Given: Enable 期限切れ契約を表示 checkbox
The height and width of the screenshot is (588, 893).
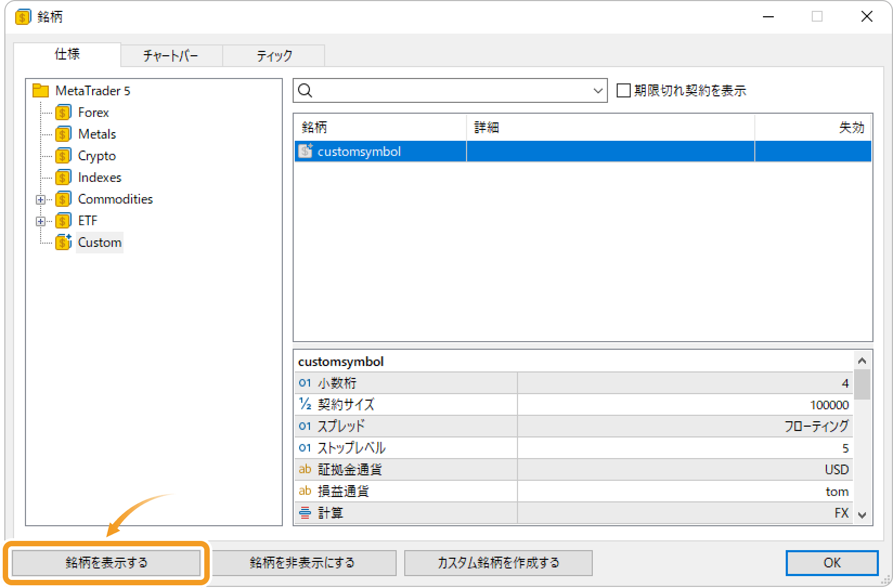Looking at the screenshot, I should (x=624, y=90).
